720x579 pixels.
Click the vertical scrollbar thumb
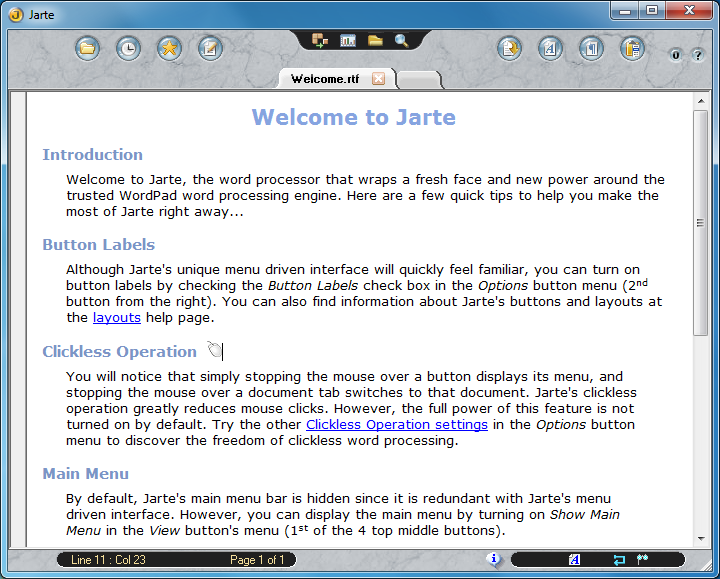[701, 223]
